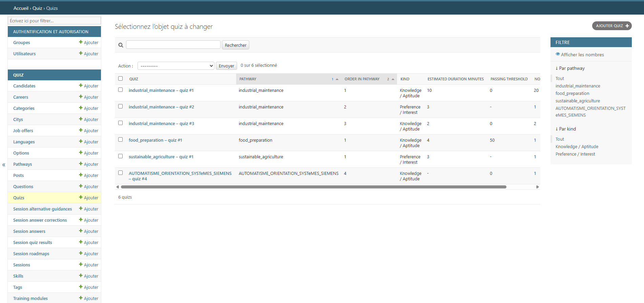
Task: Go to Quiz in the breadcrumb
Action: pyautogui.click(x=37, y=8)
